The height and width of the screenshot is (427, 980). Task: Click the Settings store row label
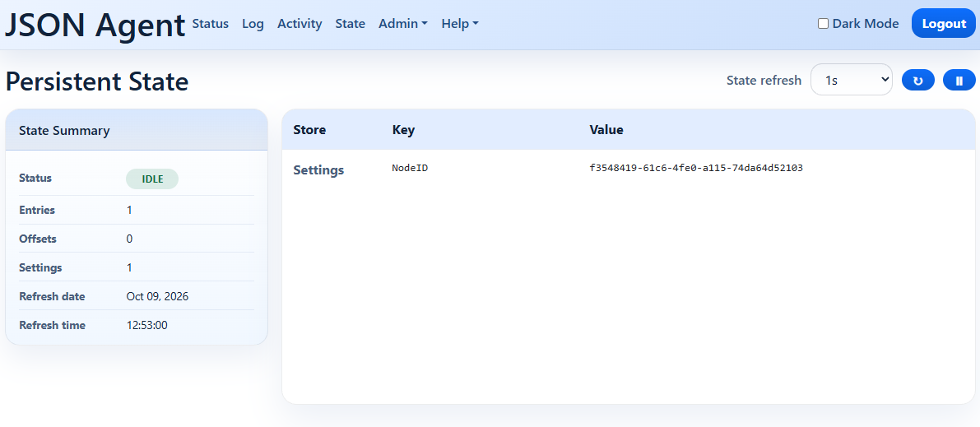coord(318,170)
